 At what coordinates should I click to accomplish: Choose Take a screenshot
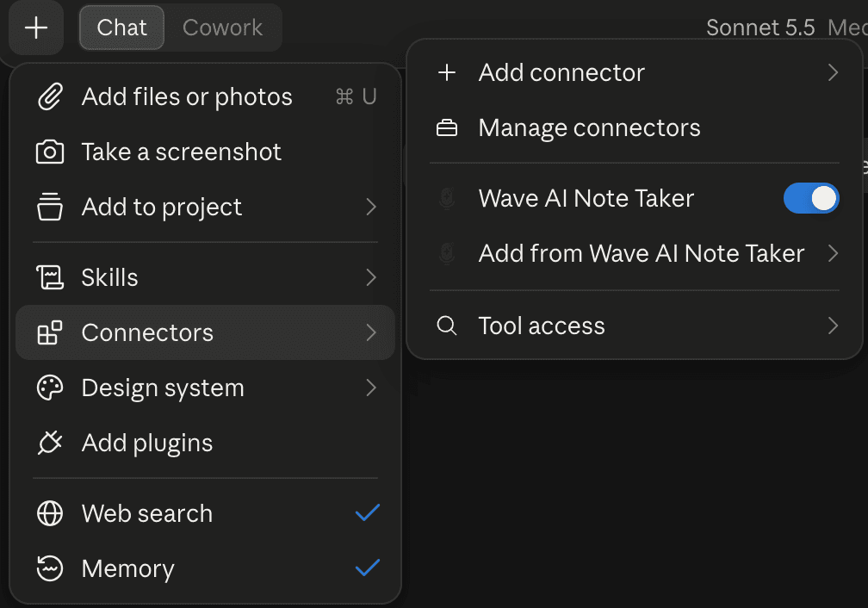(x=205, y=152)
